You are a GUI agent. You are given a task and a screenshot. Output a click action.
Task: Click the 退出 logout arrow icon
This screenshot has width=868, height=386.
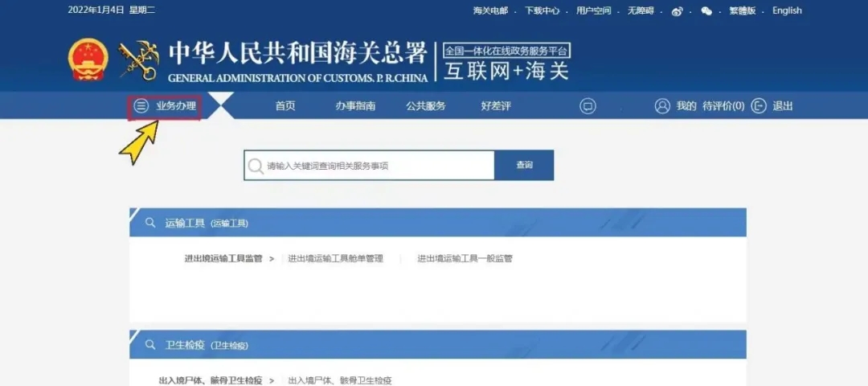(x=758, y=106)
